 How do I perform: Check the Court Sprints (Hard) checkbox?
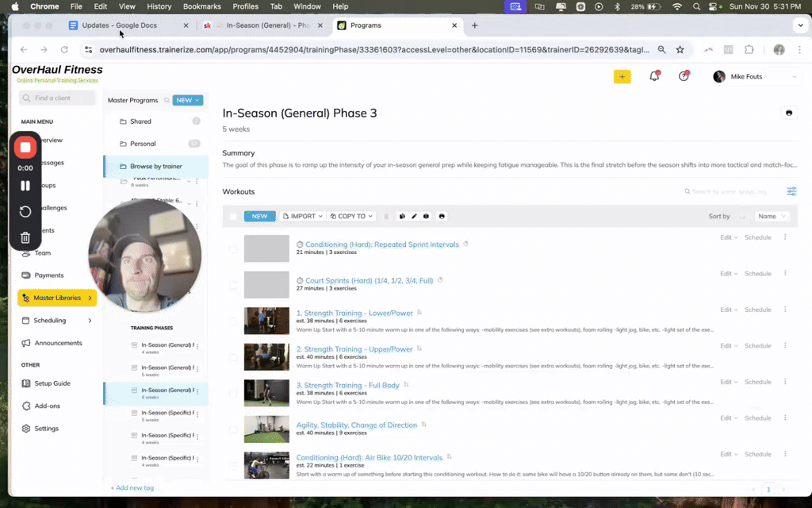click(233, 285)
